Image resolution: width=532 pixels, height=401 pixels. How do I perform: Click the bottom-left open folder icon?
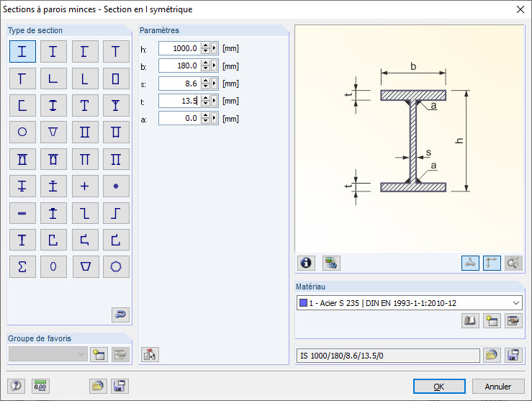(x=98, y=386)
